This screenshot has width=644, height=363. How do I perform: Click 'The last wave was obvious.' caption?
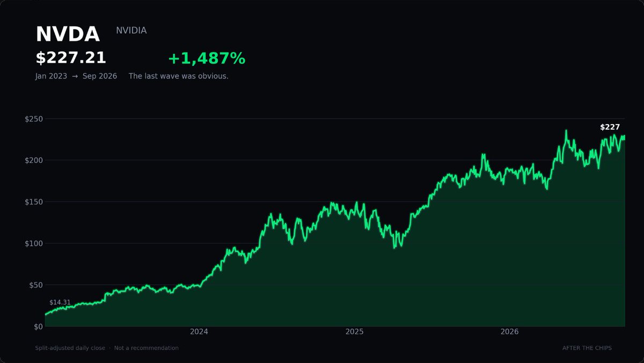(179, 76)
